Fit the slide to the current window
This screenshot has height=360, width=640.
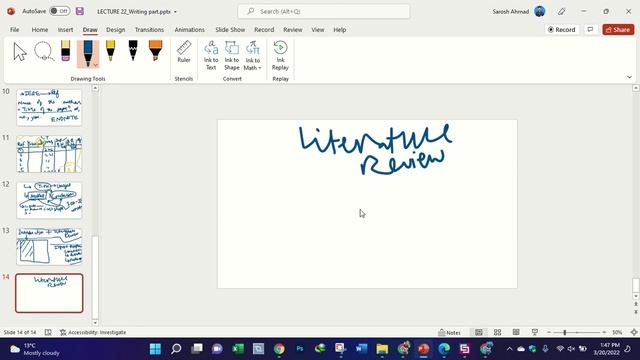pos(634,332)
